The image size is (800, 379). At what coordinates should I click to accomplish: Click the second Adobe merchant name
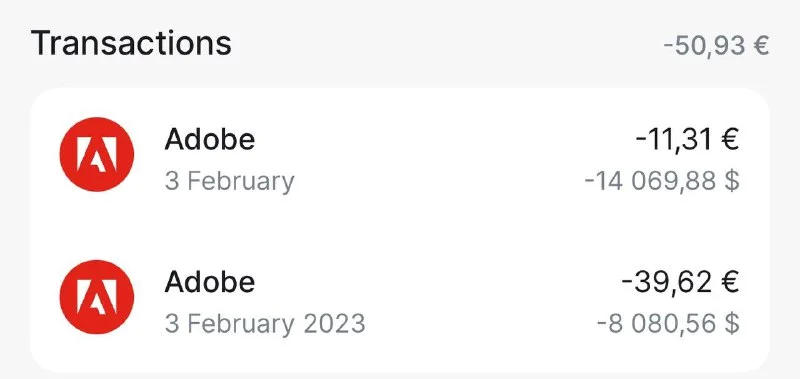coord(210,282)
